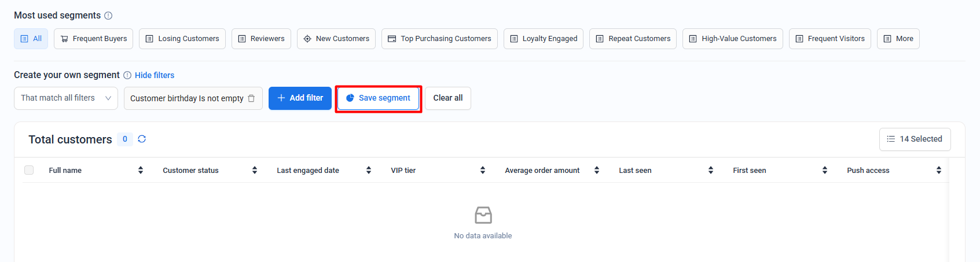Switch to the Losing Customers segment
Screen dimensions: 980x262
[x=182, y=39]
